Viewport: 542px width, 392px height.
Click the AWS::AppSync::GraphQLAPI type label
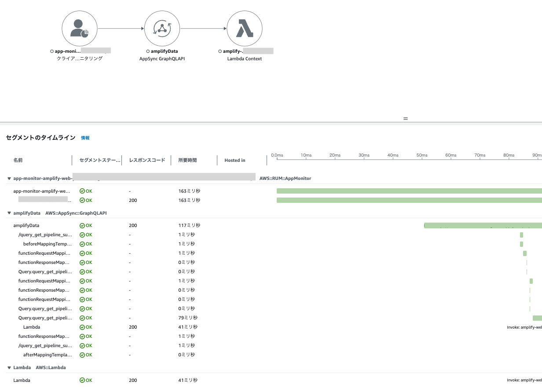[76, 213]
